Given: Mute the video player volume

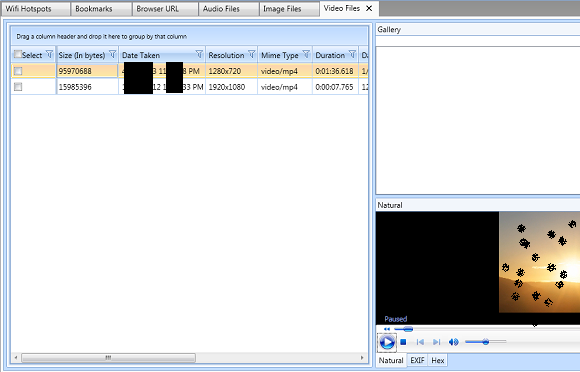Looking at the screenshot, I should [453, 342].
